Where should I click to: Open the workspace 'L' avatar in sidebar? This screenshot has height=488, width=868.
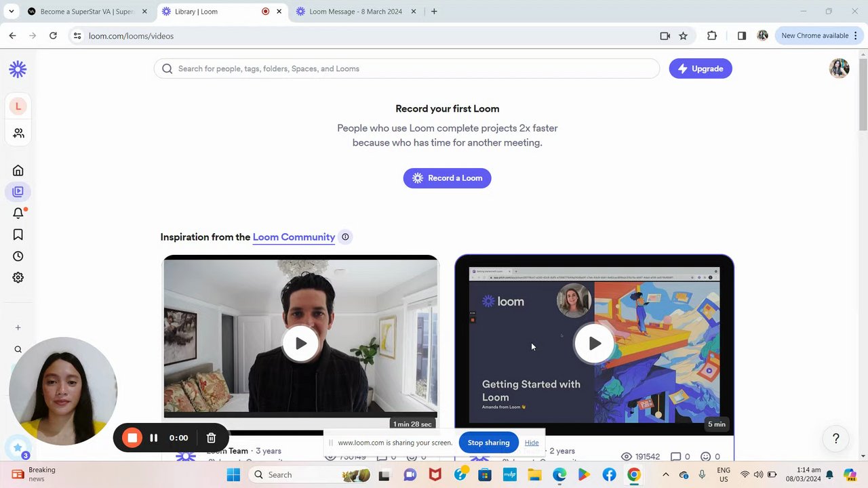coord(18,106)
